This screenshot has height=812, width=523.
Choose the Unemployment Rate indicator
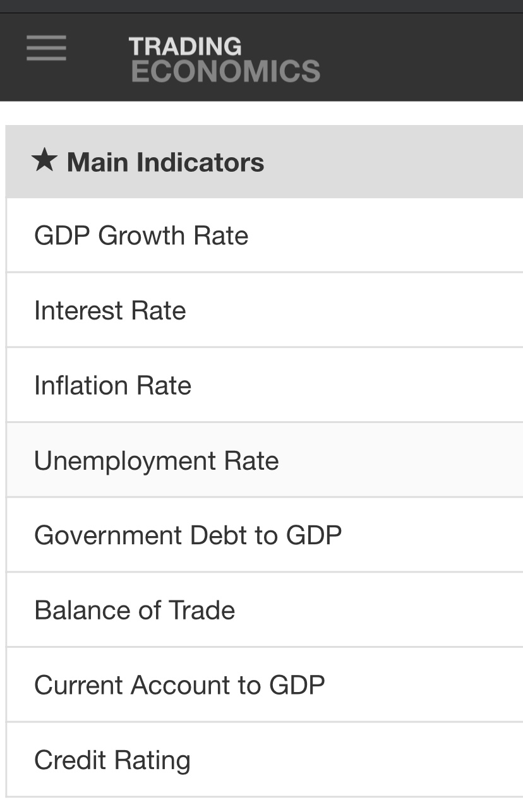[156, 460]
